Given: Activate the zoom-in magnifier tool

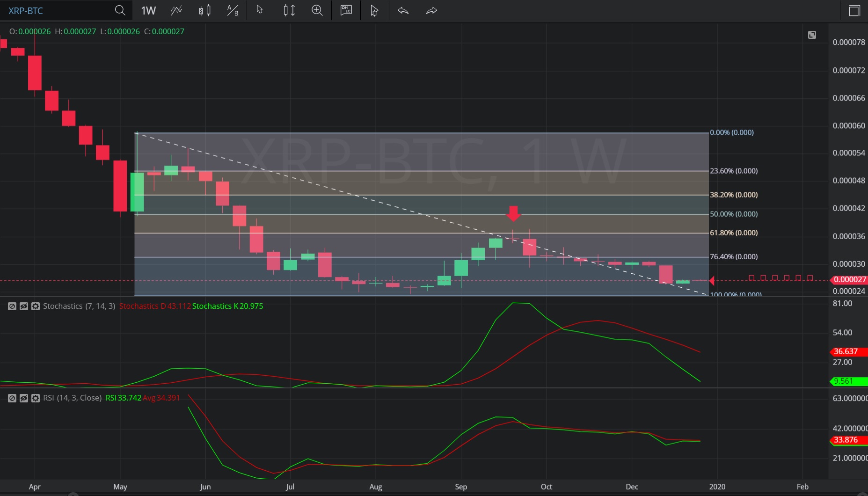Looking at the screenshot, I should (317, 10).
